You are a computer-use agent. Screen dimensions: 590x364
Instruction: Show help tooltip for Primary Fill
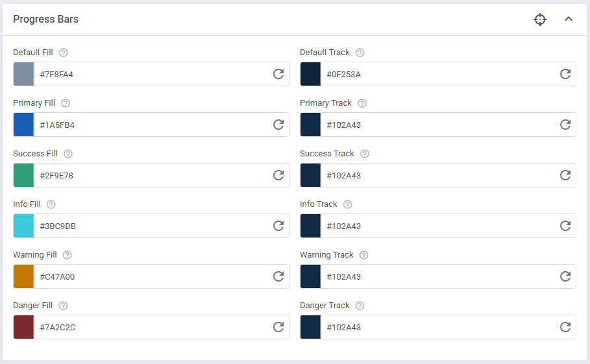(66, 103)
